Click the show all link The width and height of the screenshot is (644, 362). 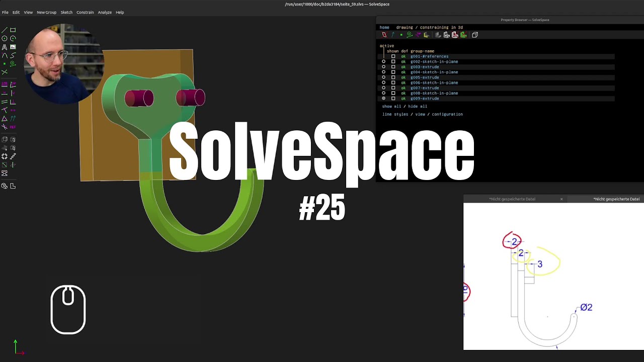391,107
